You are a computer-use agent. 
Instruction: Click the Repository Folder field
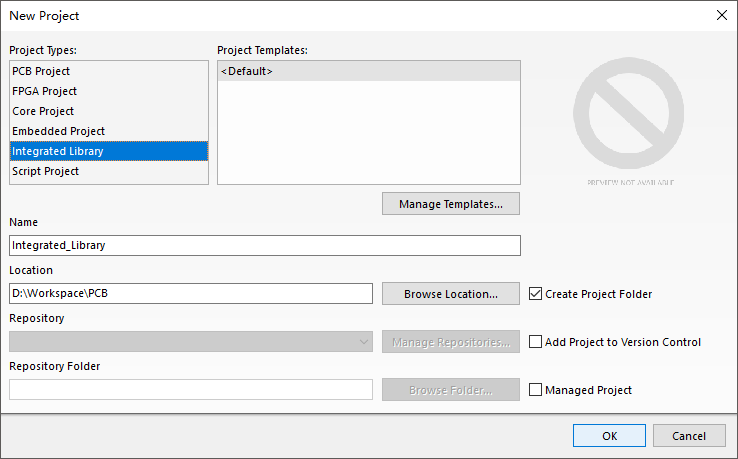[190, 390]
